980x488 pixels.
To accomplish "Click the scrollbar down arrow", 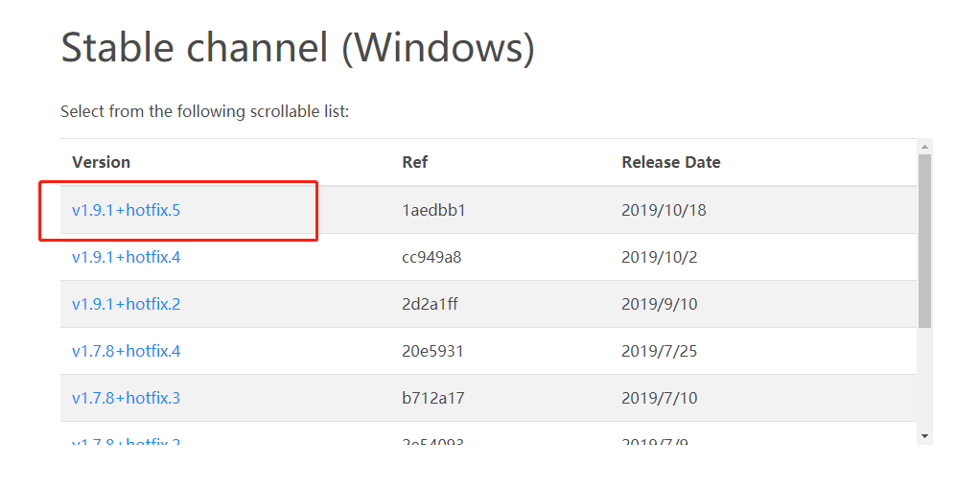I will [924, 435].
